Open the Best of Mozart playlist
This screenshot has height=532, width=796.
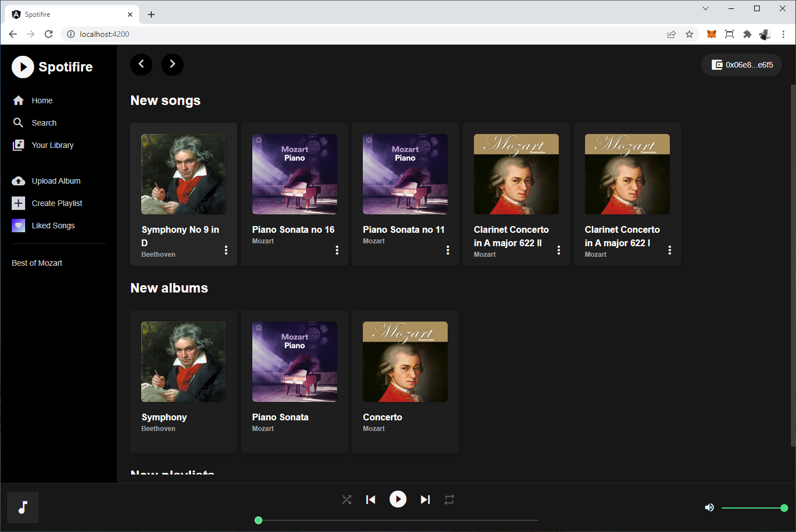[37, 263]
